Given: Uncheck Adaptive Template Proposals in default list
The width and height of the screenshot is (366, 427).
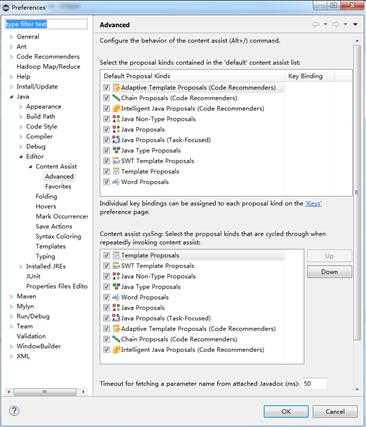Looking at the screenshot, I should (x=106, y=88).
